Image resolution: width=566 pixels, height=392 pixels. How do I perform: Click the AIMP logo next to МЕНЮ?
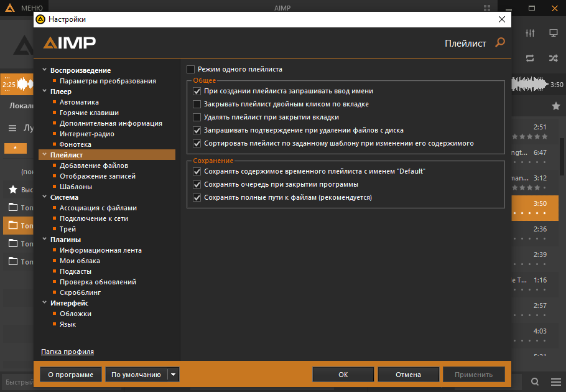click(10, 7)
